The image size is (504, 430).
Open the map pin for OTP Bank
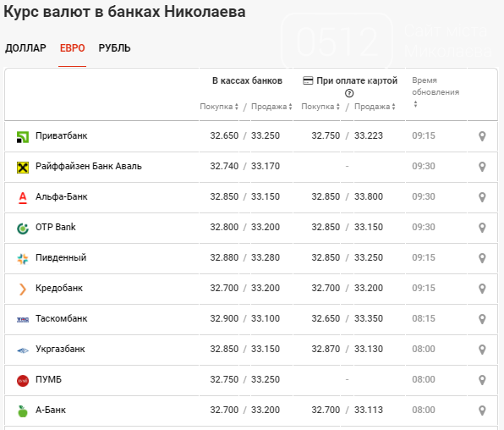pos(482,228)
